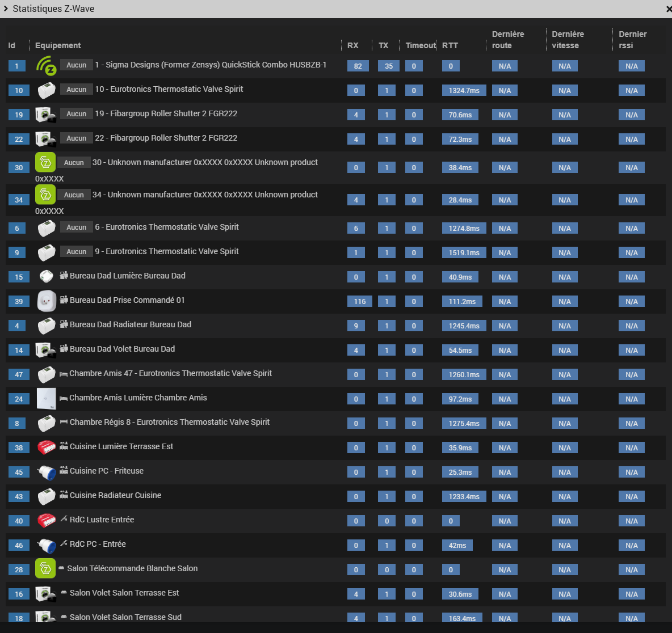Click the green Z-Wave icon in row 34
The height and width of the screenshot is (633, 672).
coord(45,195)
